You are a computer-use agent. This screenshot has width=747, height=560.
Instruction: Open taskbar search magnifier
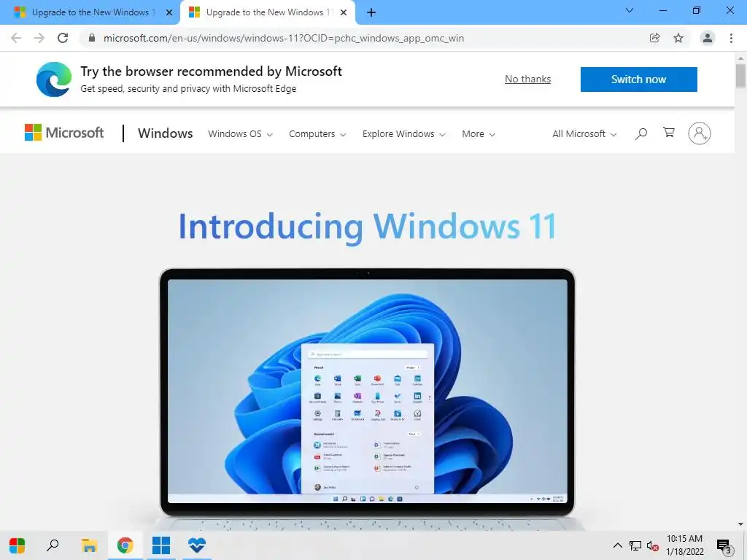coord(53,545)
